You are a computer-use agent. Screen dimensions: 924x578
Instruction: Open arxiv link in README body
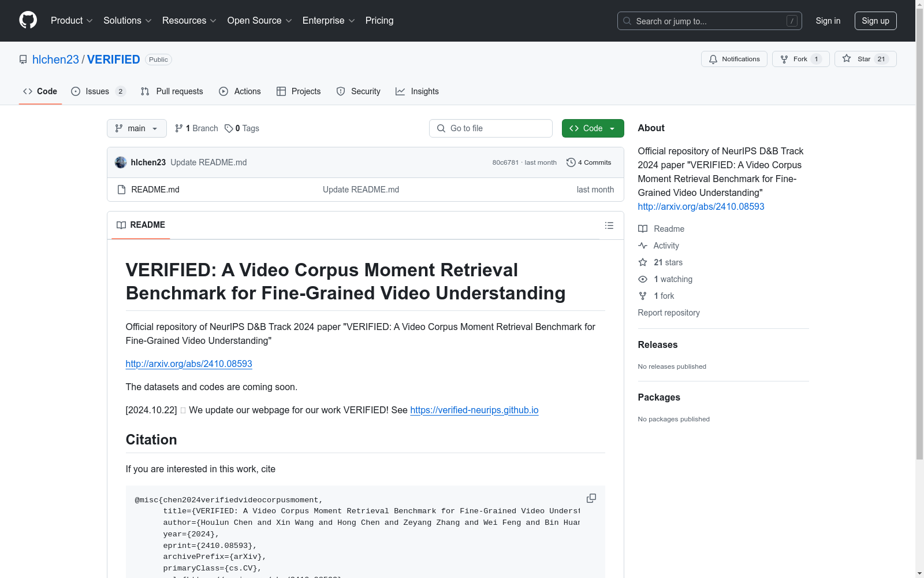point(189,364)
